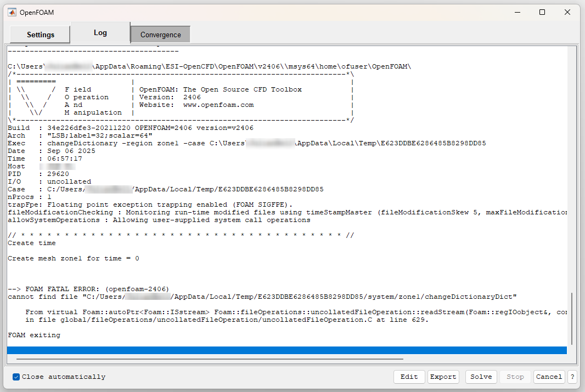Click the 'Create mesh zone1 for time = 0' line
585x392 pixels.
[x=74, y=259]
